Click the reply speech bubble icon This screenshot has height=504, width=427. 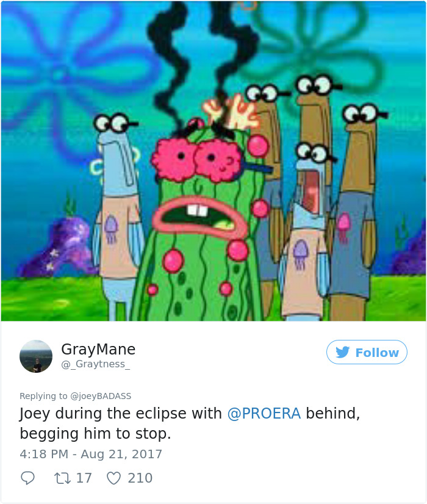[x=27, y=478]
